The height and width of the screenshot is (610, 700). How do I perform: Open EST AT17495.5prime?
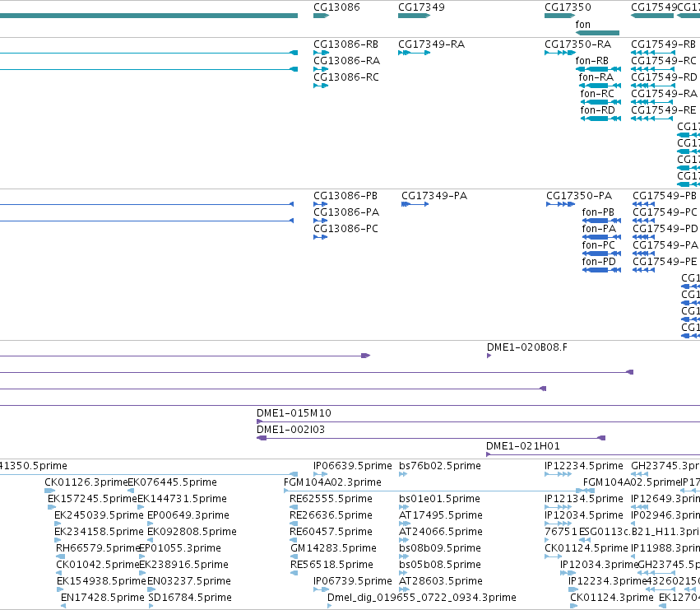click(x=441, y=515)
